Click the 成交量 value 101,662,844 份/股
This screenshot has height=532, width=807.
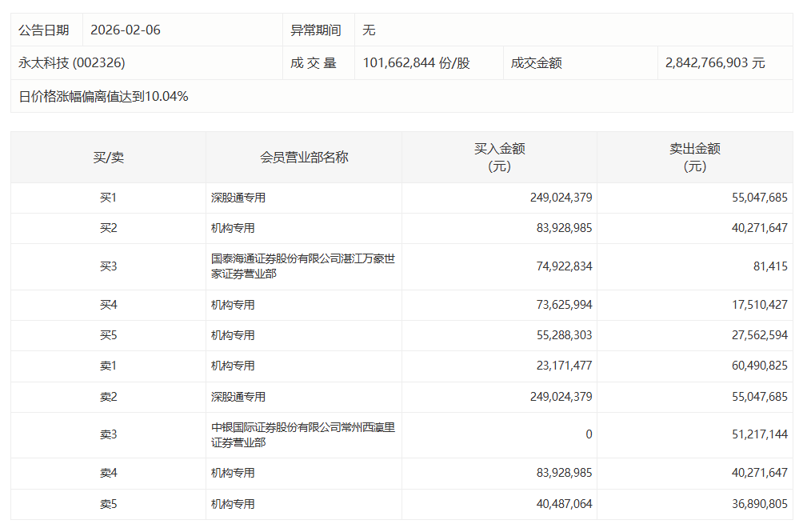[x=416, y=62]
